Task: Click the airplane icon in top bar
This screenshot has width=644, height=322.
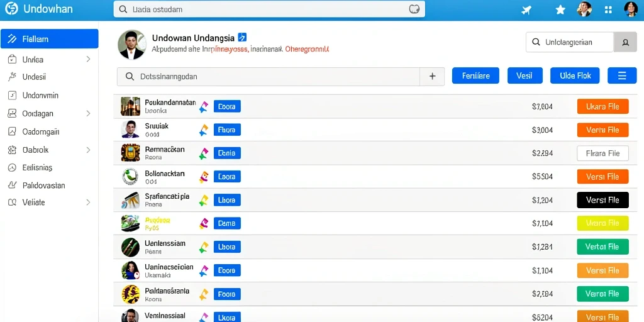Action: pyautogui.click(x=526, y=10)
